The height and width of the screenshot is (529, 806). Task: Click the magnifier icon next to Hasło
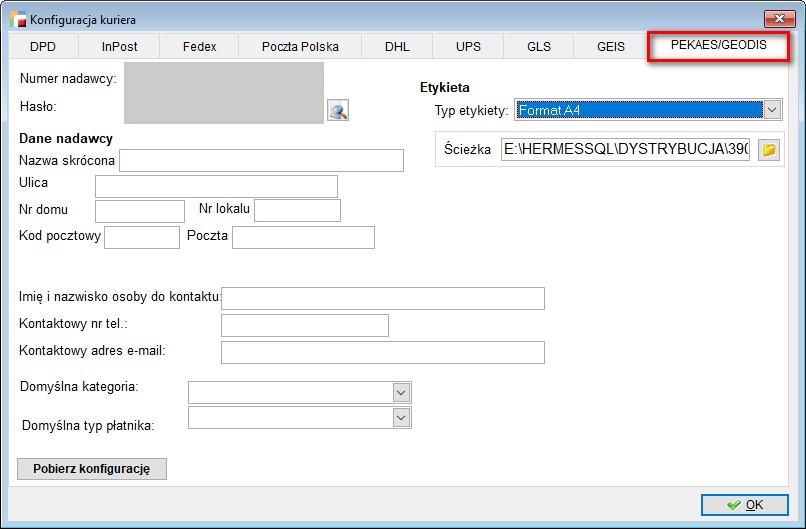338,111
